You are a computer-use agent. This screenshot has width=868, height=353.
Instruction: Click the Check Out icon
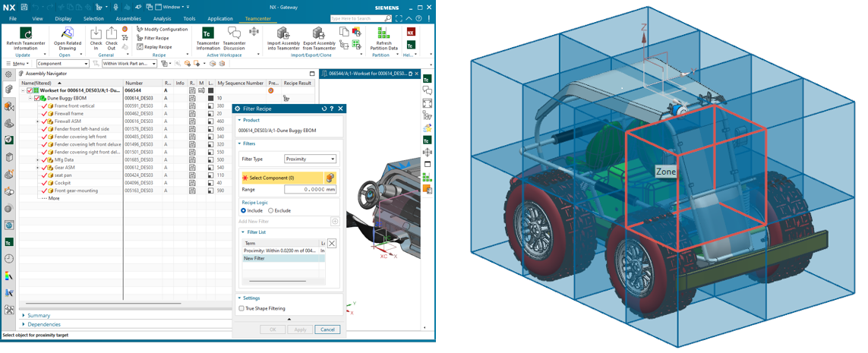(x=112, y=33)
